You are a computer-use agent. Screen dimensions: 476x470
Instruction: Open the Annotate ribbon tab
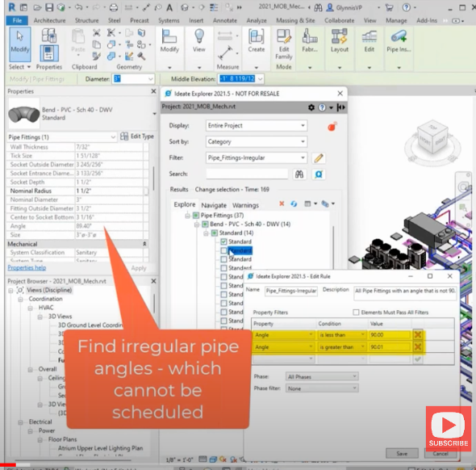(224, 20)
